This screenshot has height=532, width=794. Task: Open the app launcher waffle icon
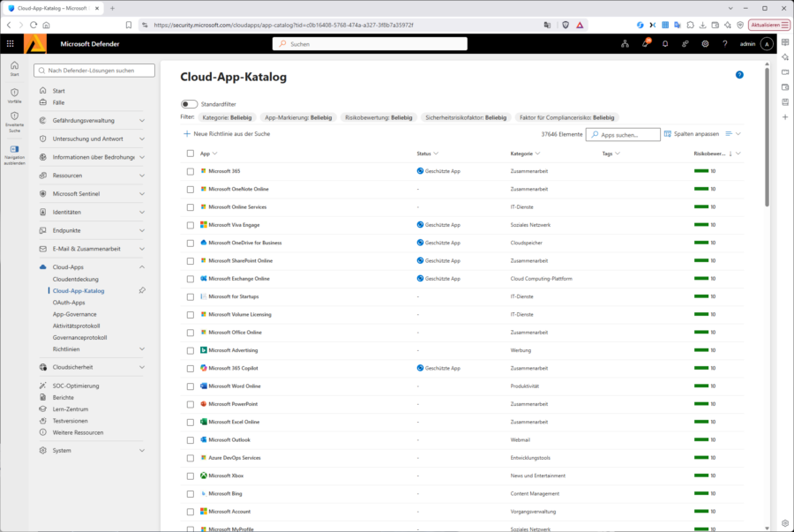pyautogui.click(x=10, y=44)
